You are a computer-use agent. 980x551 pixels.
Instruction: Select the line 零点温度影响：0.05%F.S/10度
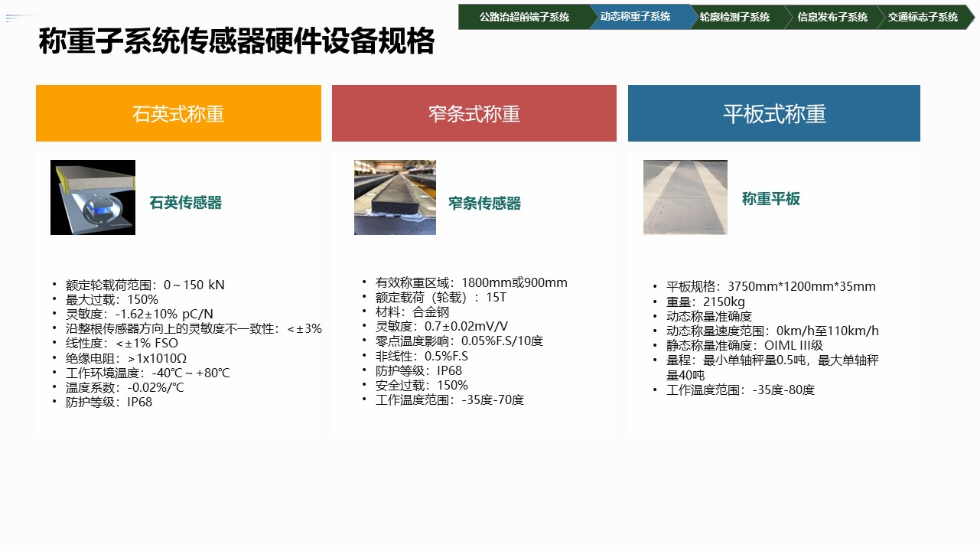pos(460,341)
